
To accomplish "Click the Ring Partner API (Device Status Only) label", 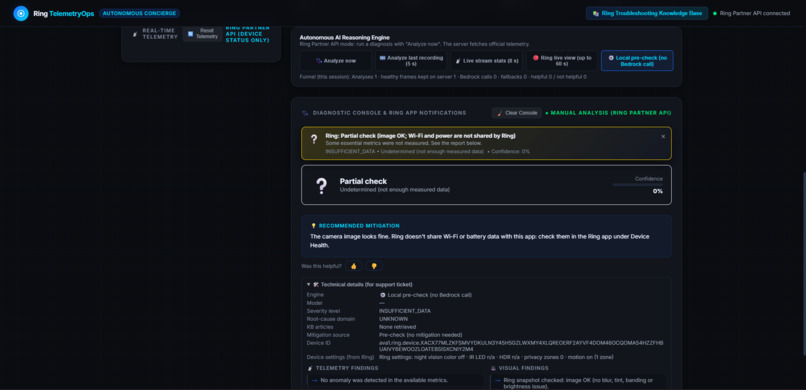I will click(x=248, y=34).
